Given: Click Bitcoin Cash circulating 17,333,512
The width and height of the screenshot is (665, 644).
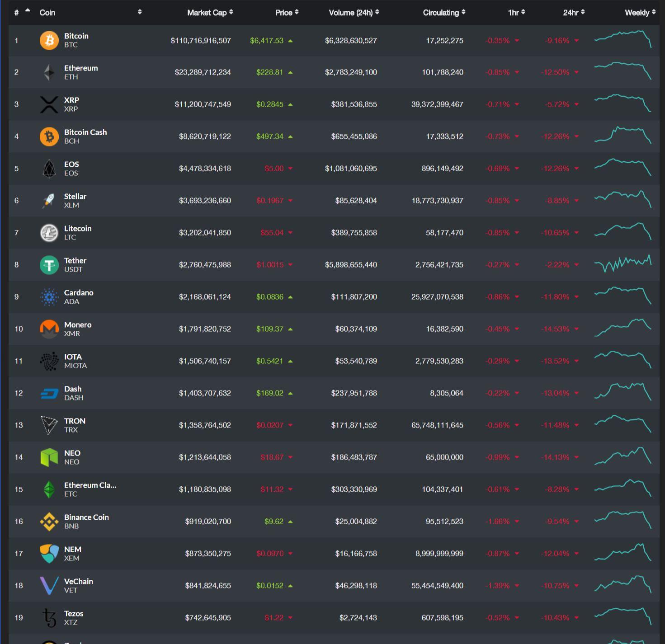Looking at the screenshot, I should (x=444, y=136).
